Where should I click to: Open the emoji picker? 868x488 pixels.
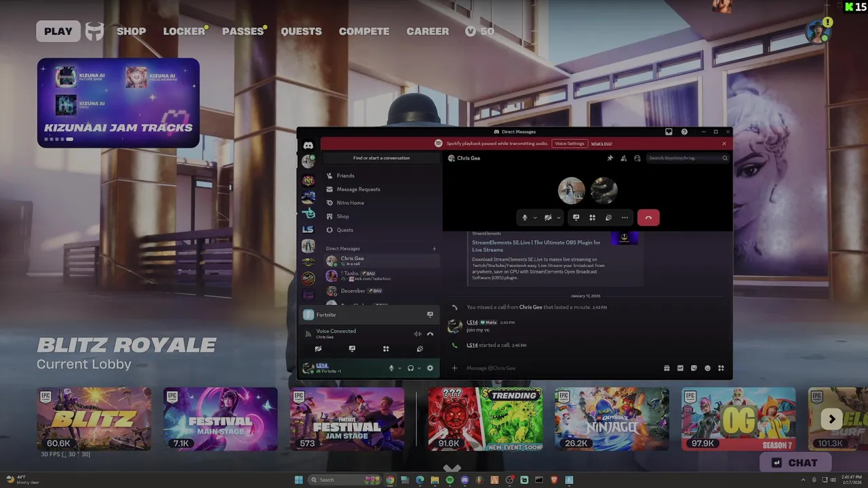(x=707, y=368)
